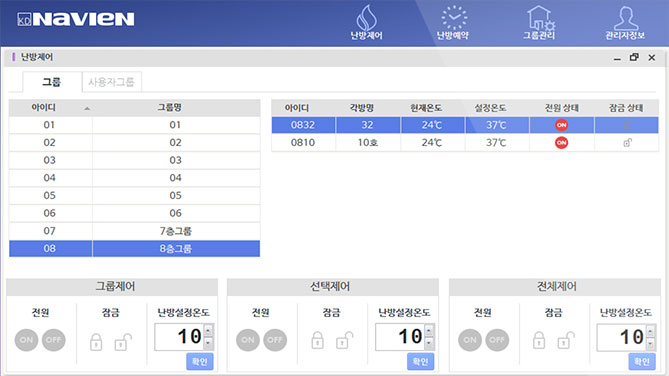Select group row 04
Image resolution: width=669 pixels, height=376 pixels.
(x=134, y=178)
